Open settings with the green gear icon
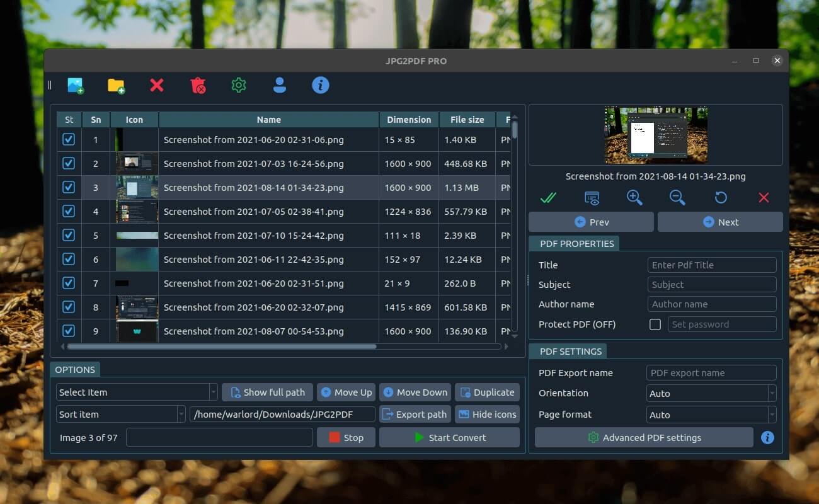The height and width of the screenshot is (504, 819). point(238,85)
